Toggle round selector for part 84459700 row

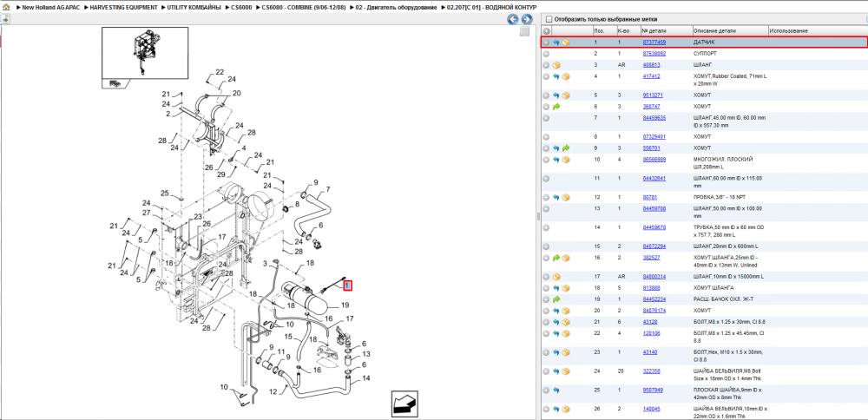tap(546, 208)
